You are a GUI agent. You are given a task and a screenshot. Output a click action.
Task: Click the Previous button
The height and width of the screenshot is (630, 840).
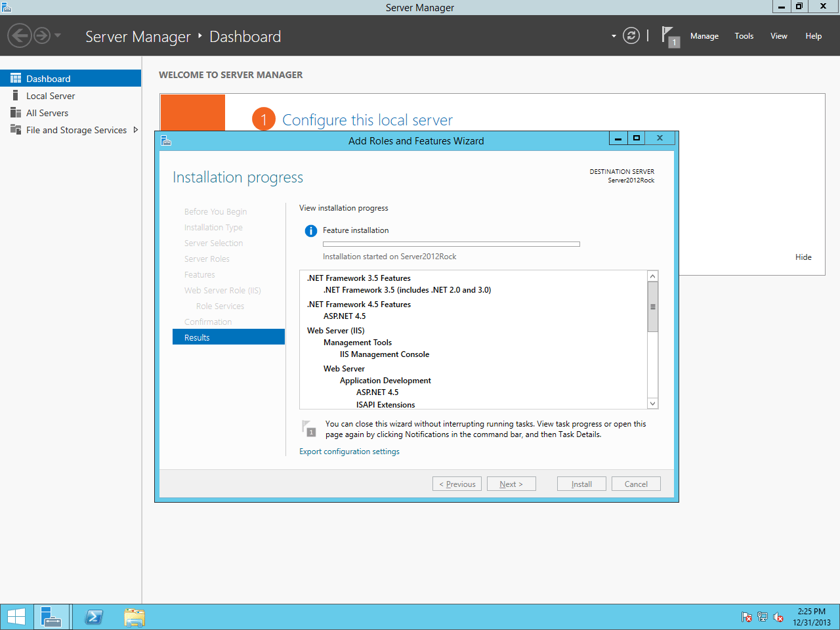click(457, 484)
